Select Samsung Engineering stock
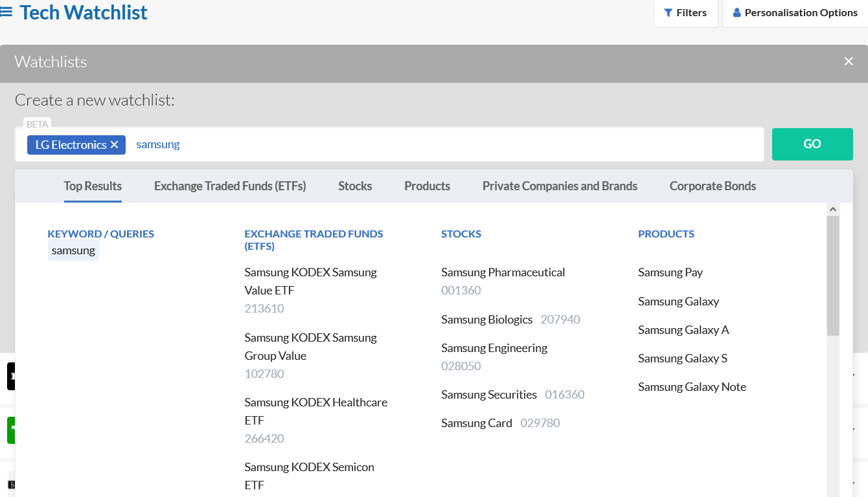 (x=494, y=348)
